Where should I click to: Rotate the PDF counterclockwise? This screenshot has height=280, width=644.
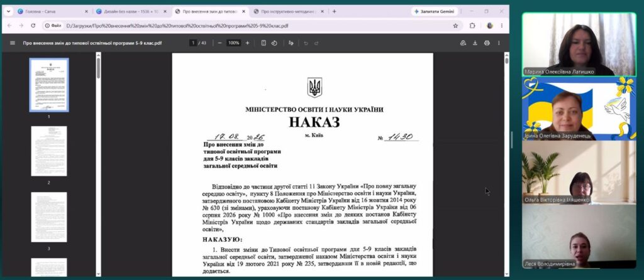coord(274,43)
